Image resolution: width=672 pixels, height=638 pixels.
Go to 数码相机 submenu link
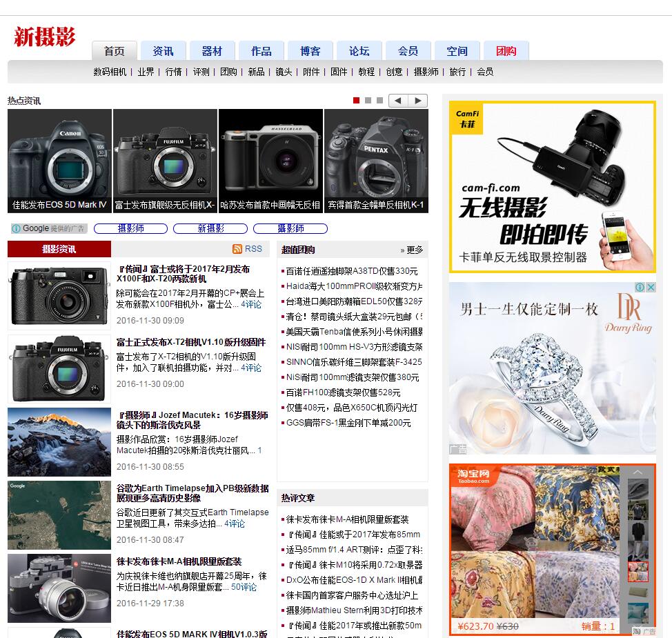pyautogui.click(x=110, y=72)
